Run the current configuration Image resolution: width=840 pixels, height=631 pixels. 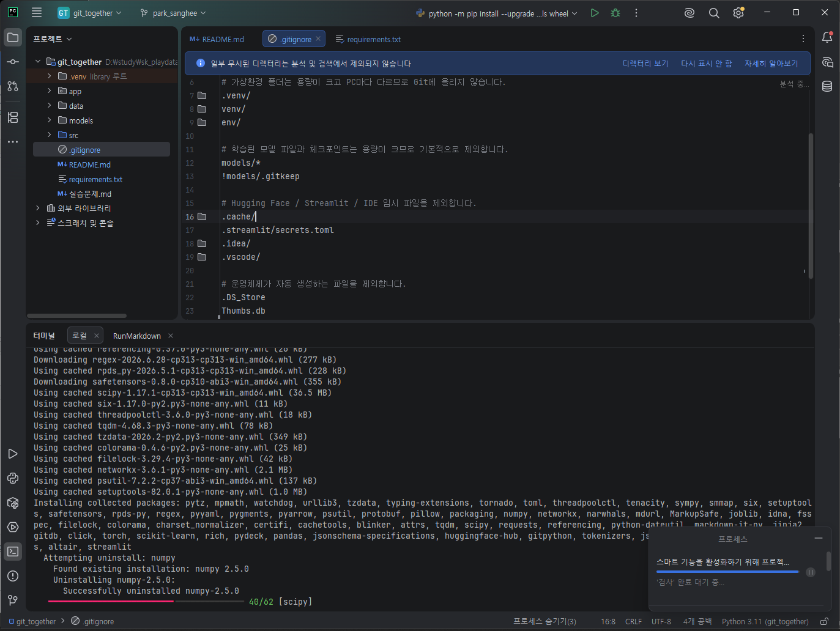[595, 13]
